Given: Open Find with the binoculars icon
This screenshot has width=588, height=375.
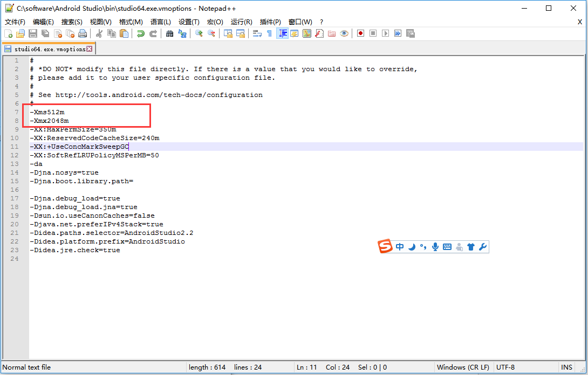Looking at the screenshot, I should coord(169,34).
